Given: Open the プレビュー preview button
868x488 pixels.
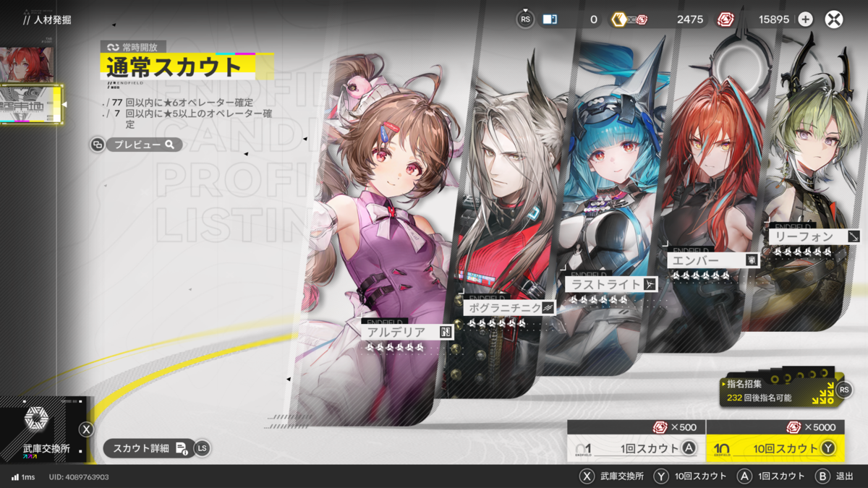Looking at the screenshot, I should (x=145, y=145).
